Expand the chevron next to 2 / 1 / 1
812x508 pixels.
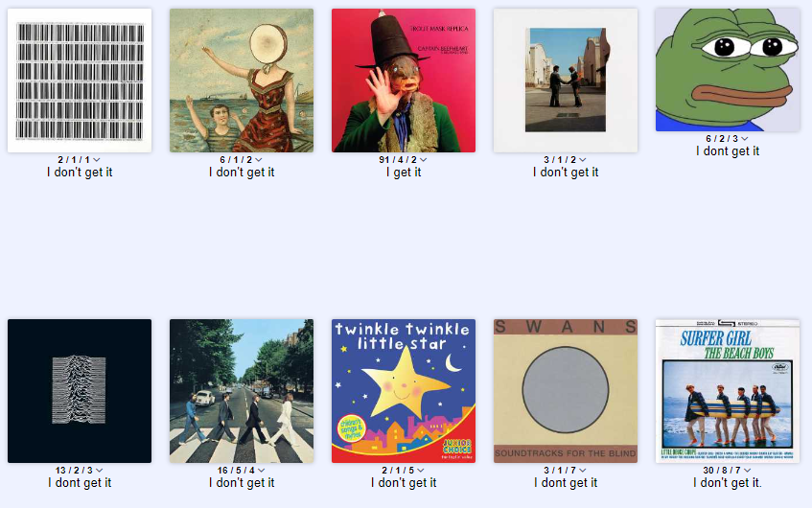click(96, 160)
